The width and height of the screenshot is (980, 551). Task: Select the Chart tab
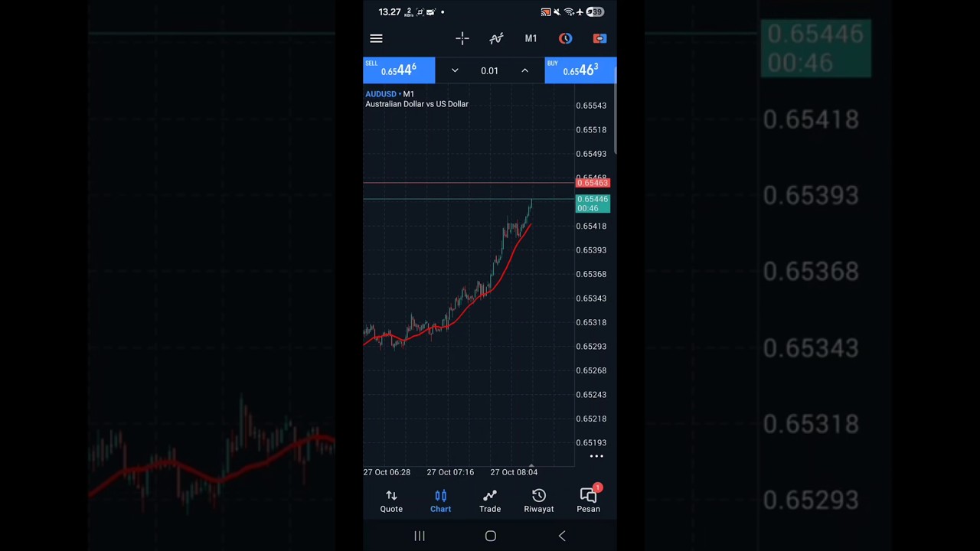(440, 501)
